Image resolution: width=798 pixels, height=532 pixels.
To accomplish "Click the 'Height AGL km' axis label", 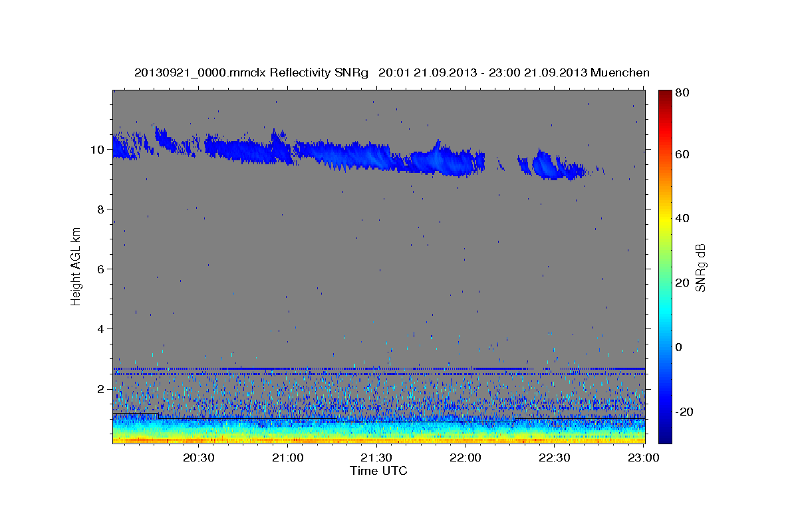I will pyautogui.click(x=76, y=266).
